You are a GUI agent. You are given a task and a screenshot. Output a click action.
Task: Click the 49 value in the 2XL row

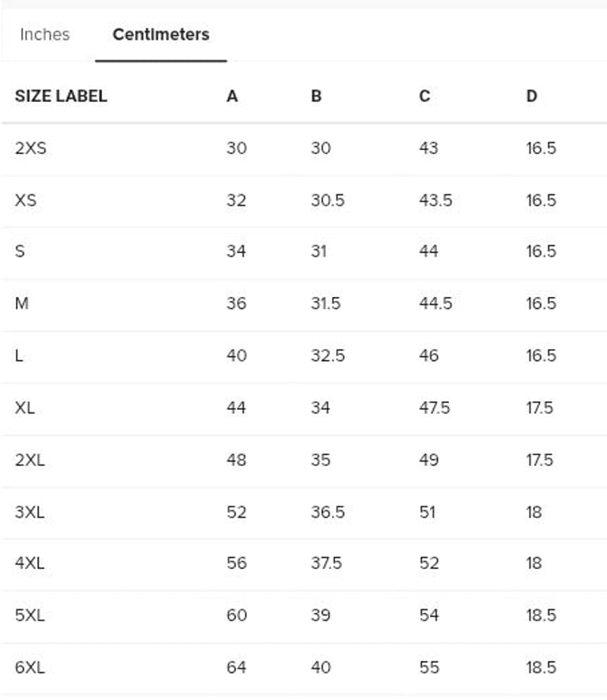click(x=428, y=460)
